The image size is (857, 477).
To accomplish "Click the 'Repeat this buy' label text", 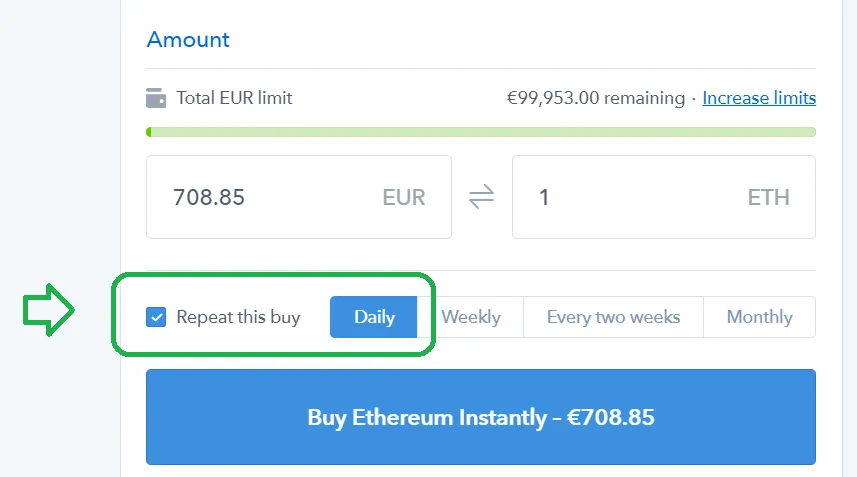I will pos(238,317).
